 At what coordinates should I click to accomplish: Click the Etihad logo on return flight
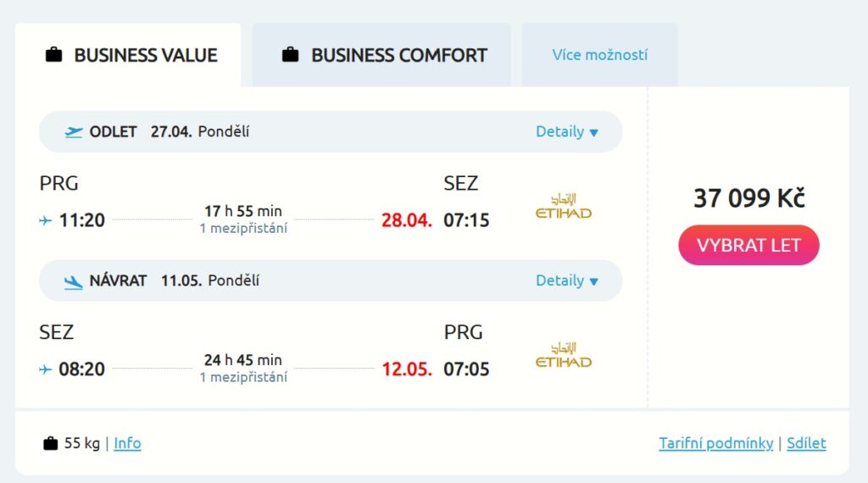pos(564,356)
